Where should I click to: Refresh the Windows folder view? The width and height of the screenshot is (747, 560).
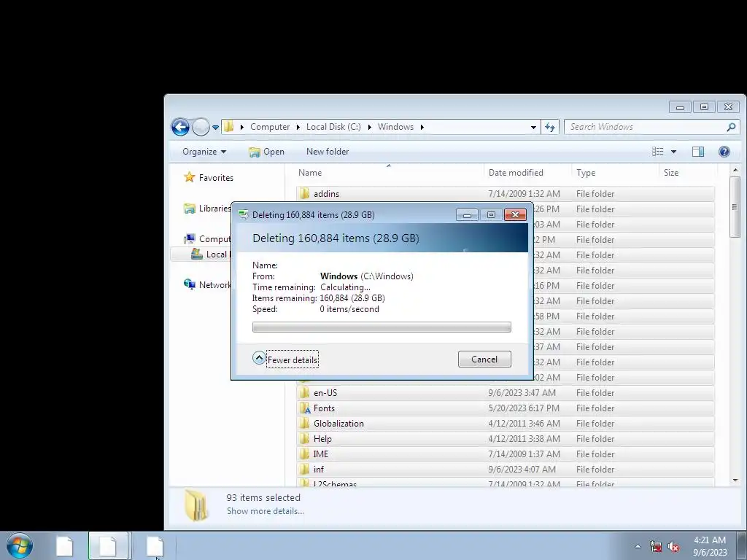550,127
